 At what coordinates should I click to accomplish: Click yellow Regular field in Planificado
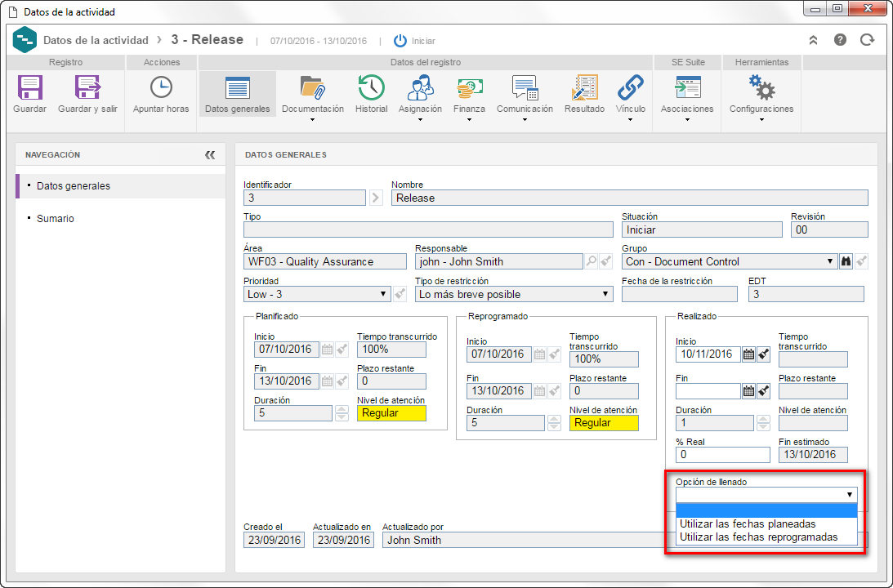coord(391,412)
